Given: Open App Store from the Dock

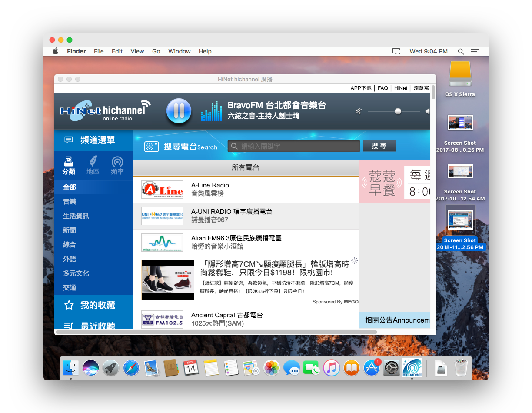Looking at the screenshot, I should [372, 369].
